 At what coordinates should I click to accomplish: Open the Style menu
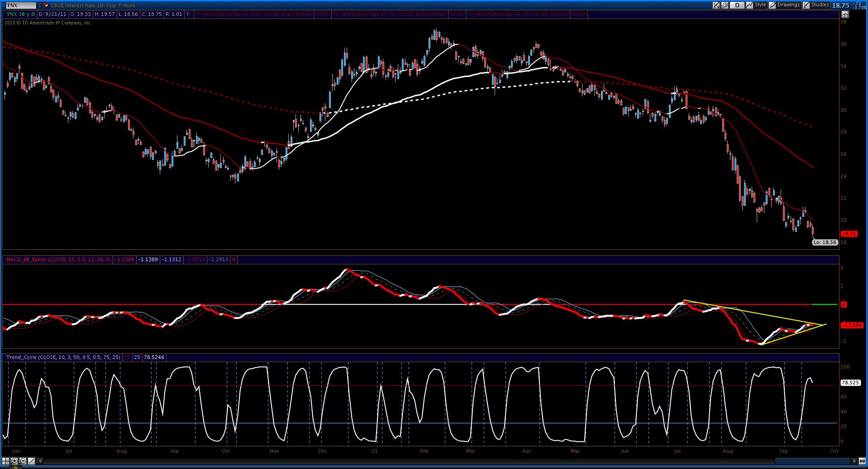(x=760, y=5)
